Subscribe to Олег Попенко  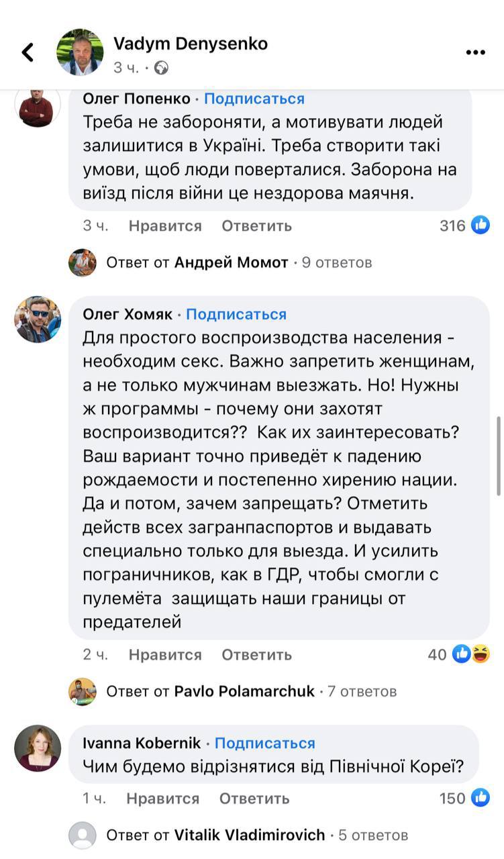click(x=254, y=99)
